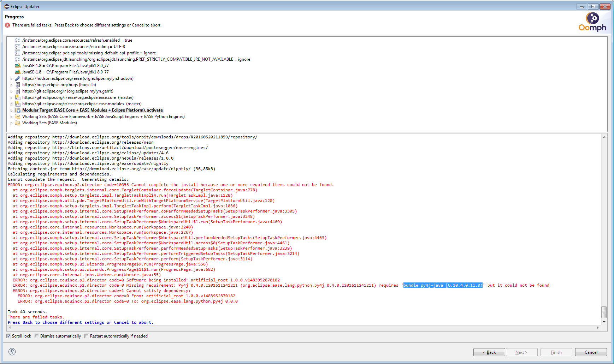Expand the Modular Target node
614x364 pixels.
(x=11, y=111)
